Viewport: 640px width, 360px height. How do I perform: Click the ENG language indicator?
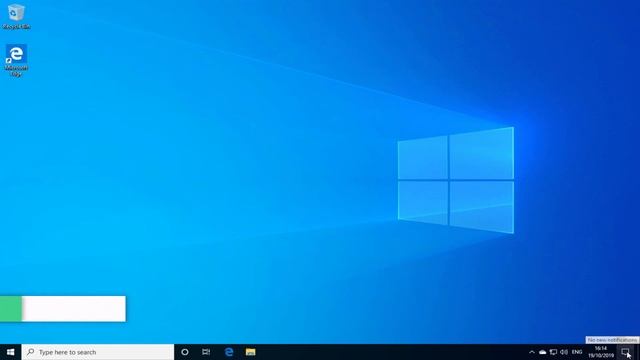577,352
